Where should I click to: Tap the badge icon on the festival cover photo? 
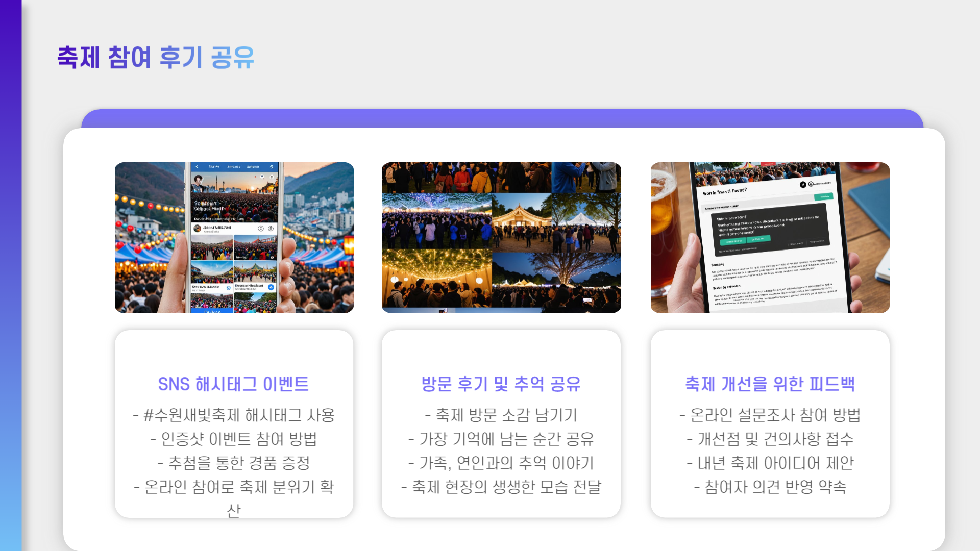pos(262,177)
